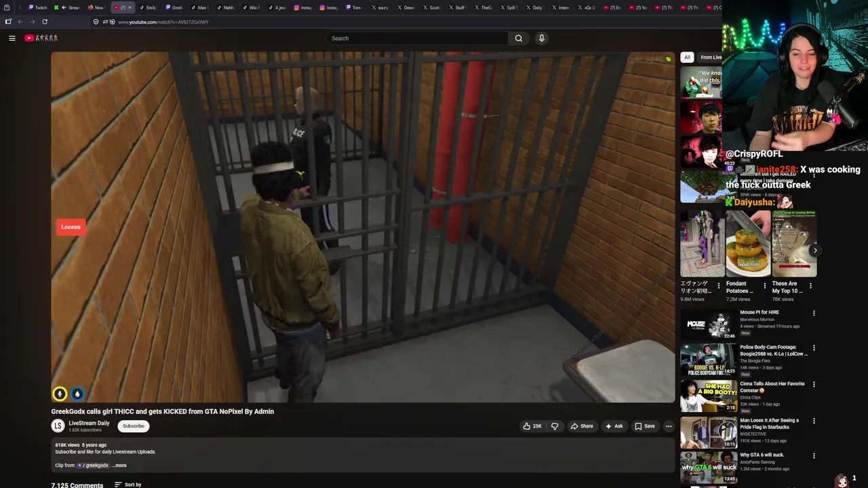The width and height of the screenshot is (868, 488).
Task: Open options menu for Man Loses It video
Action: click(x=814, y=421)
